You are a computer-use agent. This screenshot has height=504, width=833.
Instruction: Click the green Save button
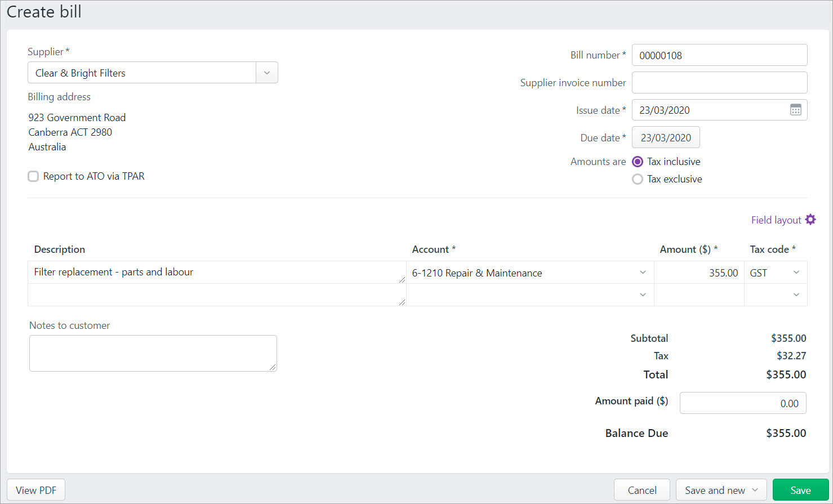pos(800,490)
